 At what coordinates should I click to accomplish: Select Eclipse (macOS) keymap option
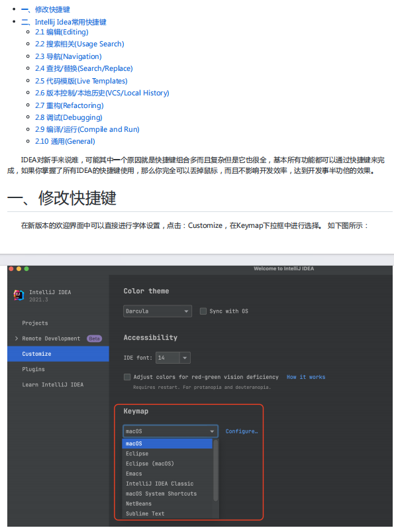[167, 464]
